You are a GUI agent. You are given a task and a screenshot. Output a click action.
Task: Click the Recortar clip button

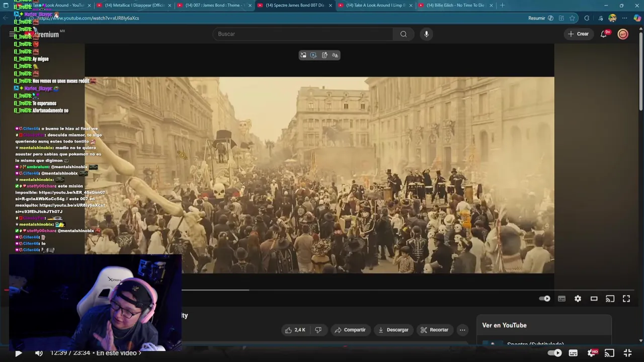[x=434, y=330]
